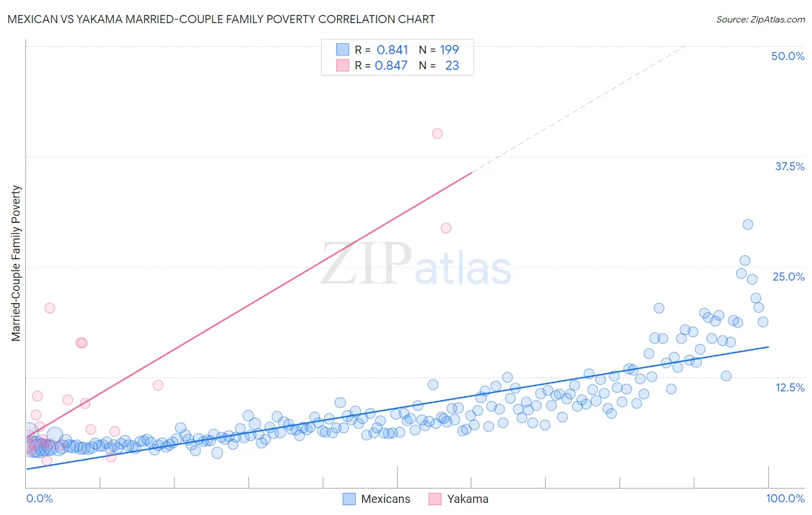Click the chart title text
The image size is (812, 515).
click(x=221, y=19)
